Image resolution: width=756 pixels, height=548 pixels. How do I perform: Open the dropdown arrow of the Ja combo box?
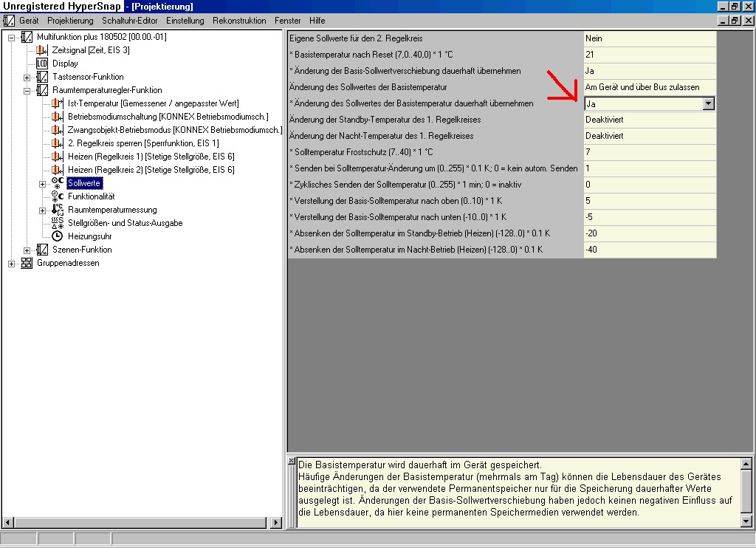pyautogui.click(x=708, y=104)
